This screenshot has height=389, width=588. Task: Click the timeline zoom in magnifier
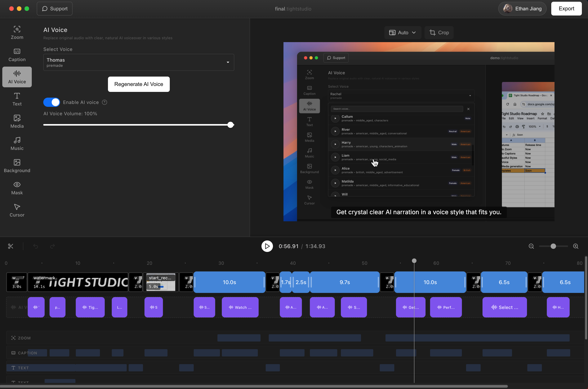click(576, 246)
